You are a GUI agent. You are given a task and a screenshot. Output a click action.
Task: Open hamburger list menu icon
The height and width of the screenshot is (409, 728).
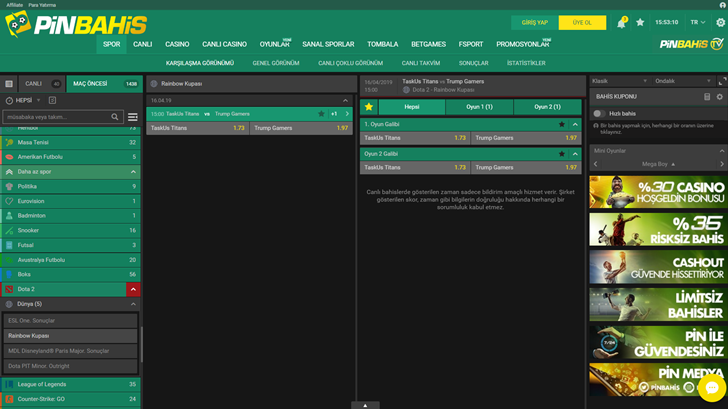click(133, 117)
